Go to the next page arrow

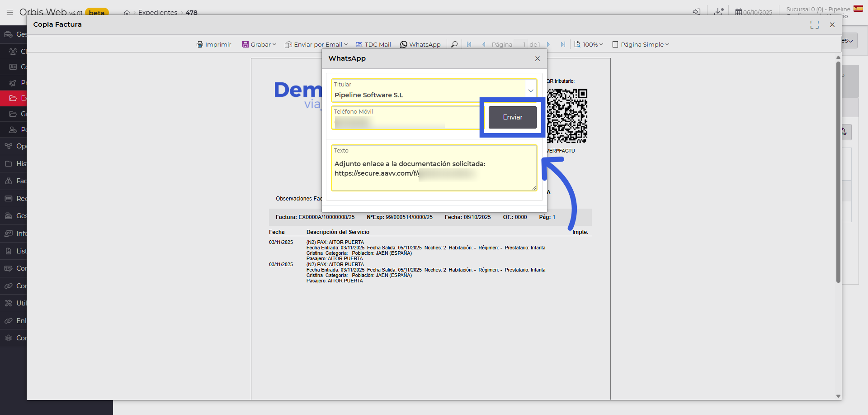coord(548,44)
